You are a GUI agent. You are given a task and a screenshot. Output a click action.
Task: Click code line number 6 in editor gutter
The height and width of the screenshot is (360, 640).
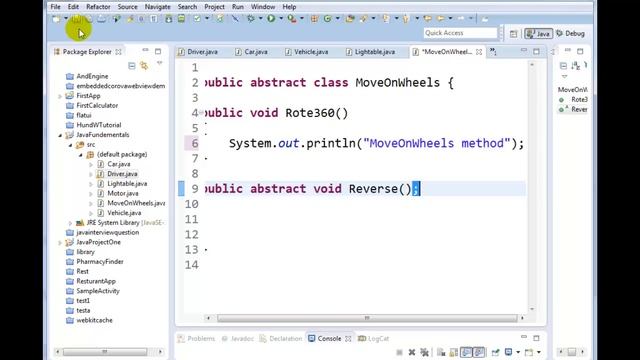(x=195, y=143)
